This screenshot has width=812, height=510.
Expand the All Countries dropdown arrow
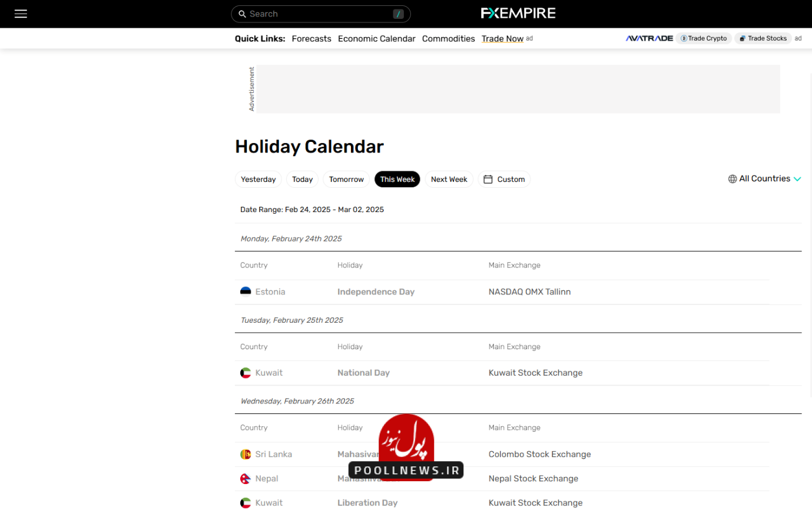point(797,179)
